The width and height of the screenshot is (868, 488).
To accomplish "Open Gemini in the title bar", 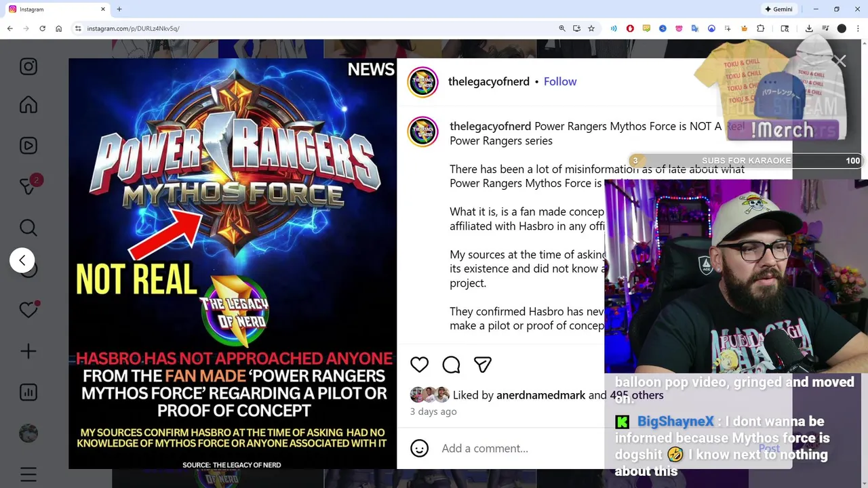I will click(778, 9).
